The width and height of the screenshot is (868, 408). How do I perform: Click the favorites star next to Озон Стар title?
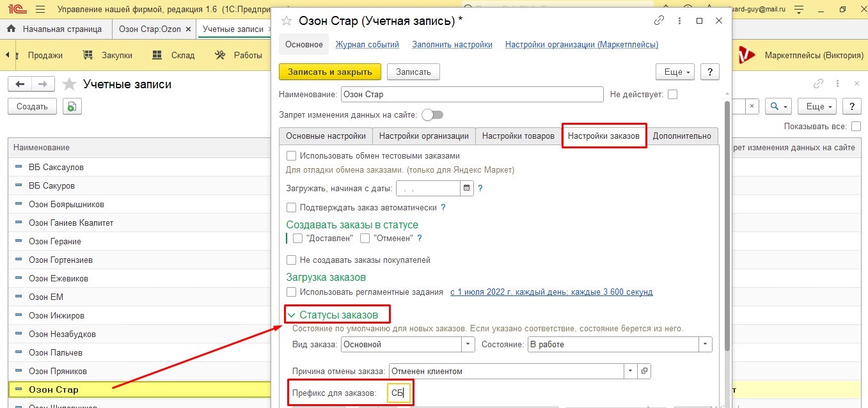(x=287, y=20)
